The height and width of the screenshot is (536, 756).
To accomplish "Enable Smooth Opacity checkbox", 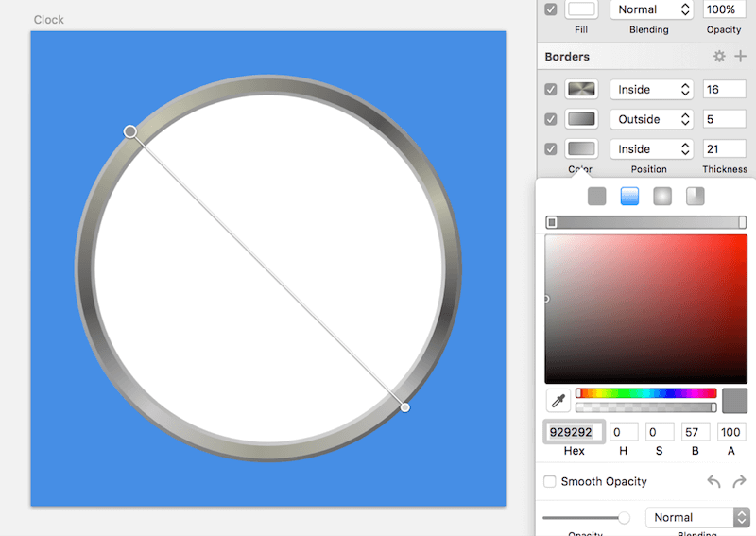I will [550, 481].
